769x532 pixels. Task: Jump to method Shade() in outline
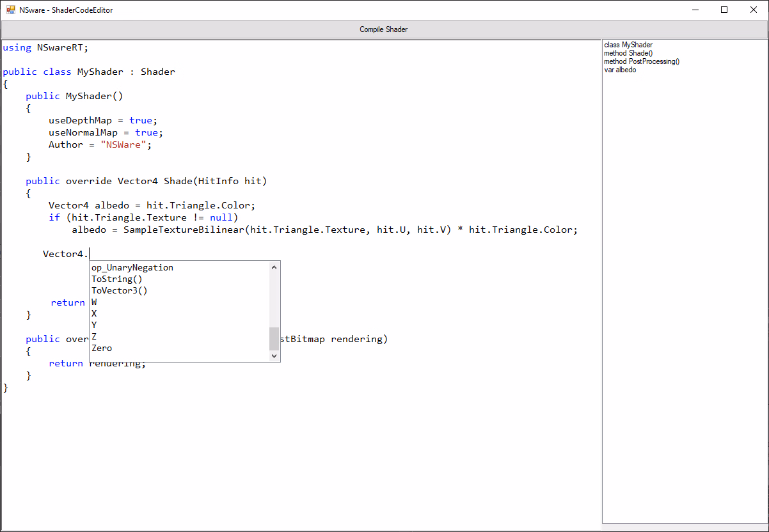tap(628, 53)
